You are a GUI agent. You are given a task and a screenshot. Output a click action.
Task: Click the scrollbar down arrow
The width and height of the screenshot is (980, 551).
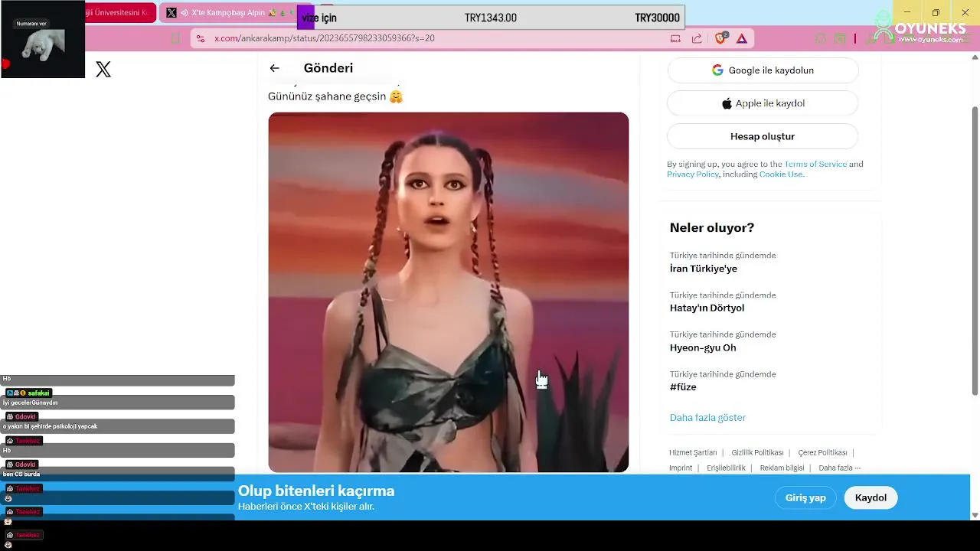[975, 515]
